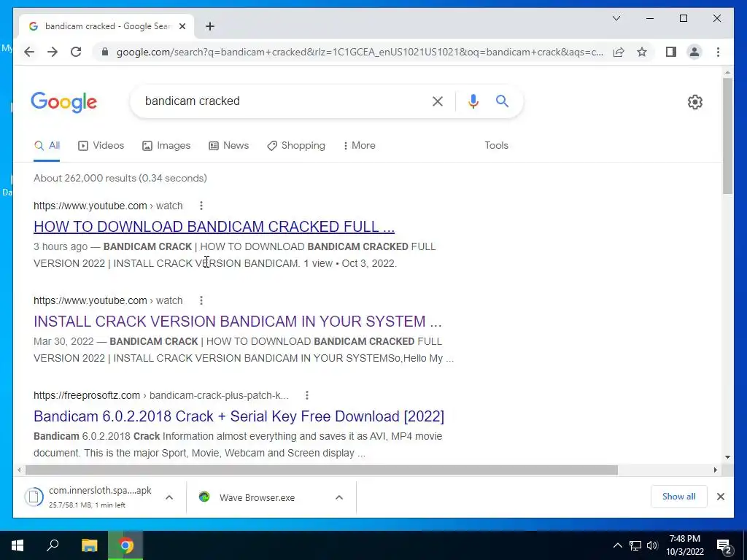Open Chrome's side panel
This screenshot has height=560, width=747.
coord(671,52)
